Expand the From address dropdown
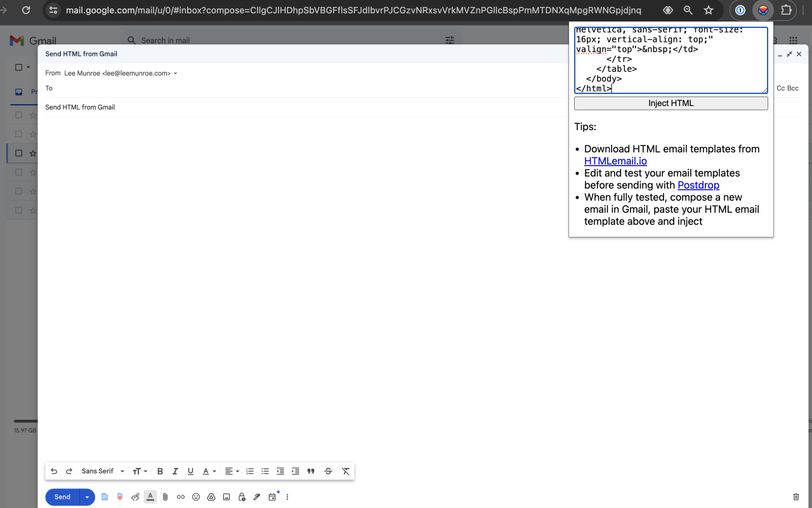This screenshot has width=812, height=508. coord(176,74)
